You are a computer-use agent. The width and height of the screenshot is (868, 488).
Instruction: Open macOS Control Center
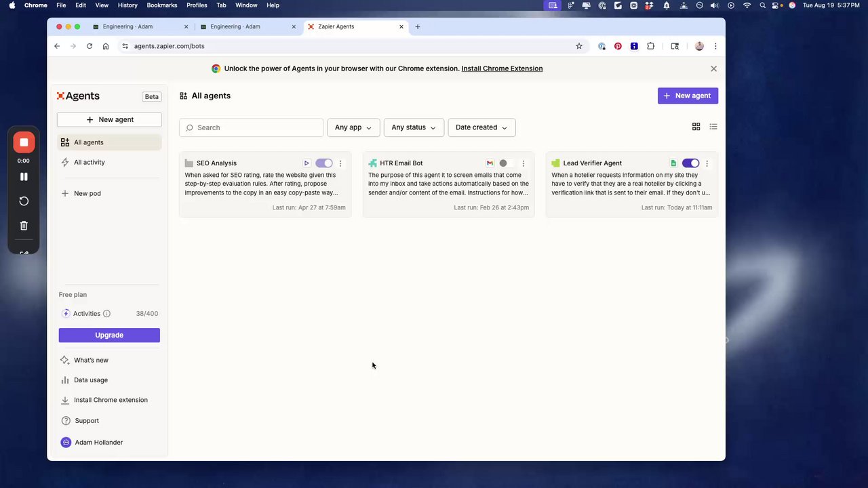tap(776, 5)
